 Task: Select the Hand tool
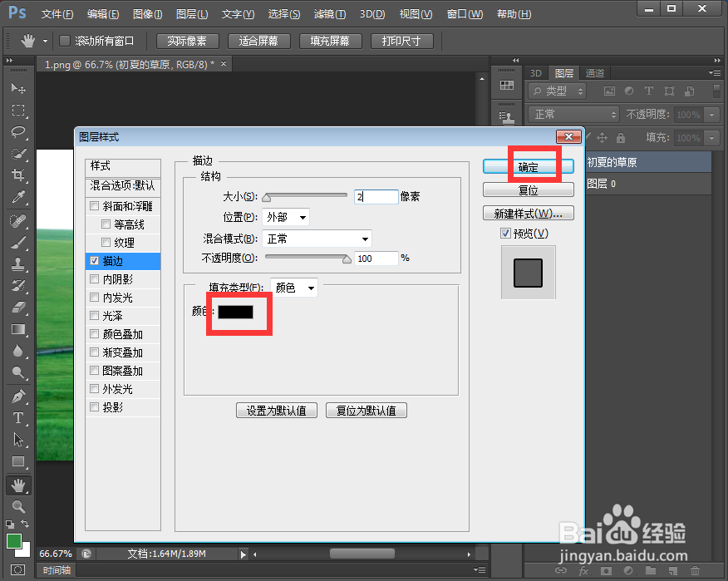pos(18,485)
